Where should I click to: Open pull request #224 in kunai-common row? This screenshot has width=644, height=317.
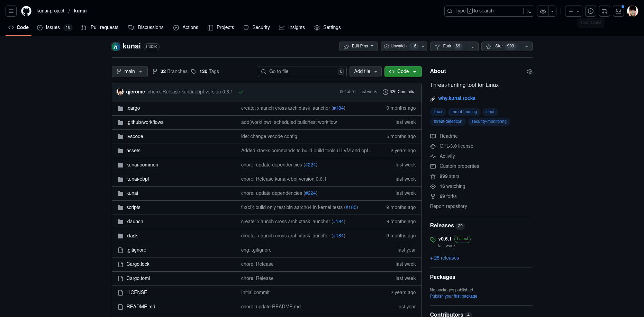point(310,165)
